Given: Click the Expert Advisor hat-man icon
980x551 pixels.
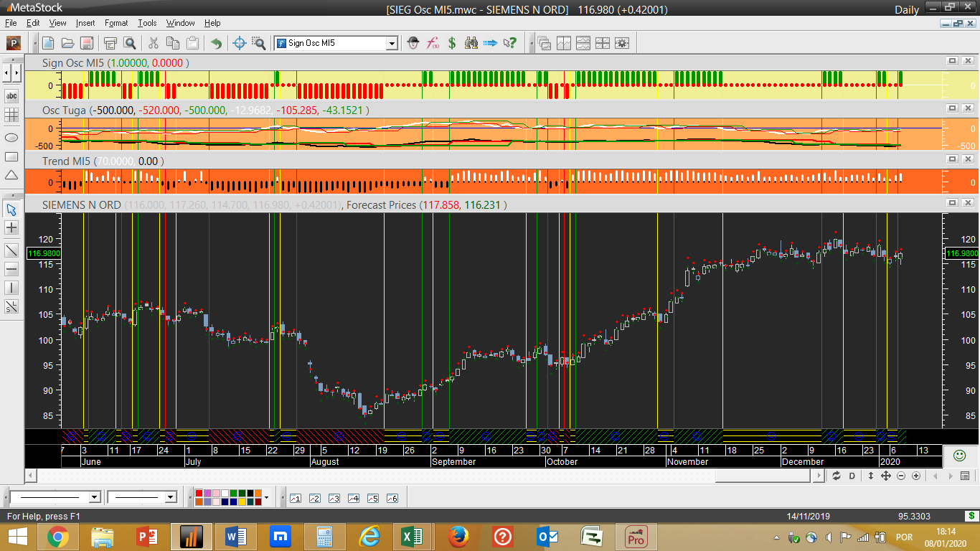Looking at the screenshot, I should [x=413, y=43].
